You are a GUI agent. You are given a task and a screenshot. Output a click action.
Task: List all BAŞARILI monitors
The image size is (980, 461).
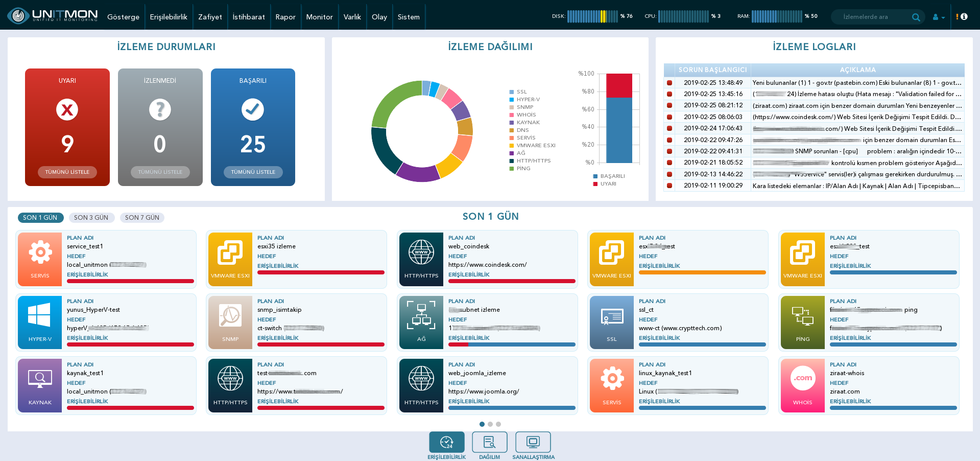[x=253, y=172]
